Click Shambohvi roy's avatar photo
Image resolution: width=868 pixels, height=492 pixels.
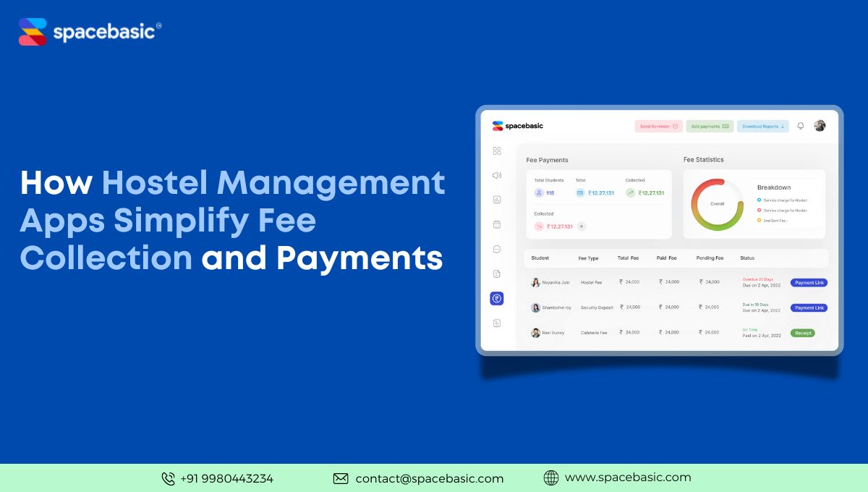click(535, 307)
